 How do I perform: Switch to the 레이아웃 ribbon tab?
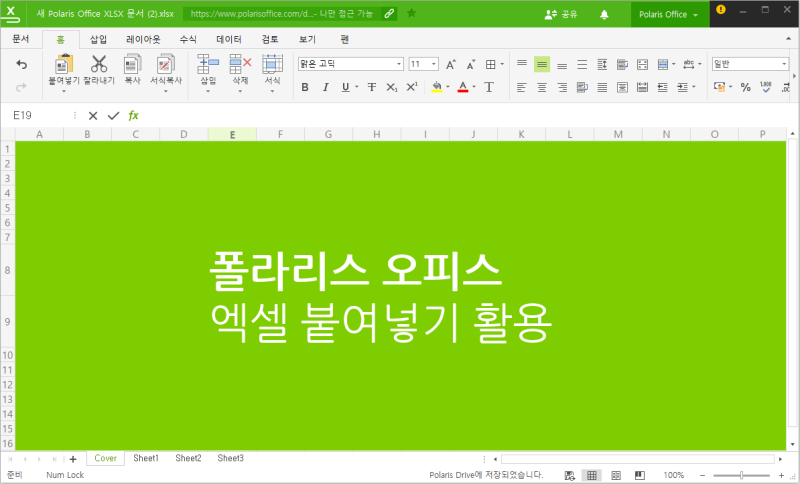(x=143, y=39)
